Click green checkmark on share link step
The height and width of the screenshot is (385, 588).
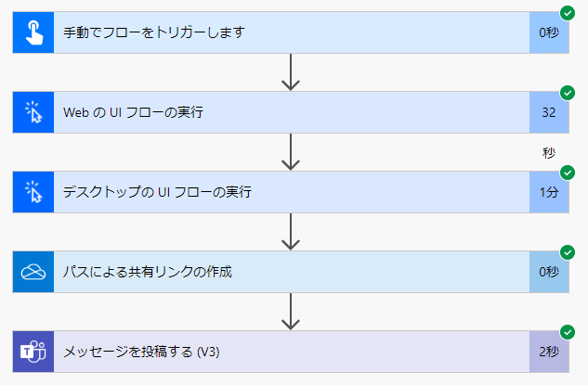568,252
